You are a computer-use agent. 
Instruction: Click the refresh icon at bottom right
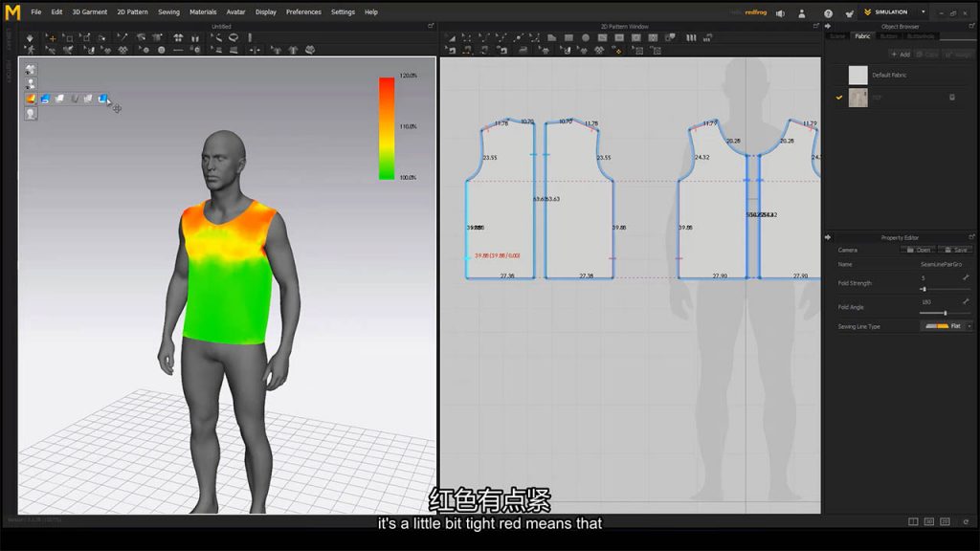coord(966,521)
